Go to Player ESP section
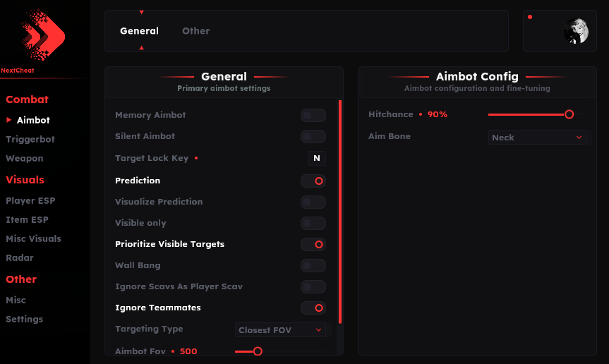Image resolution: width=609 pixels, height=364 pixels. 30,201
